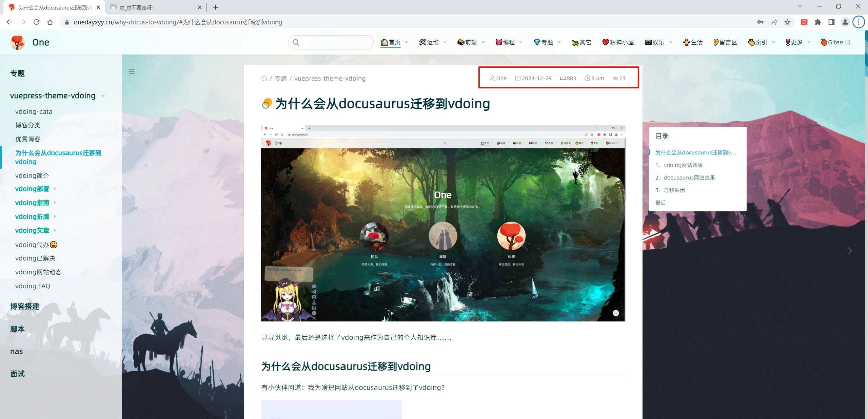Open the breadcrumb home icon
The height and width of the screenshot is (419, 868).
click(x=264, y=79)
